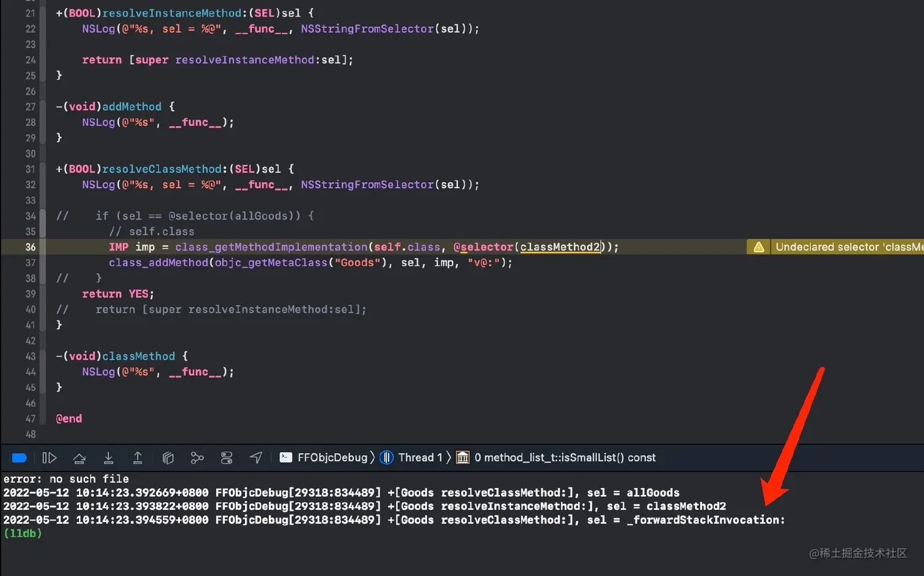Image resolution: width=924 pixels, height=576 pixels.
Task: Select the FFObjcDebug process in debug bar
Action: 324,458
